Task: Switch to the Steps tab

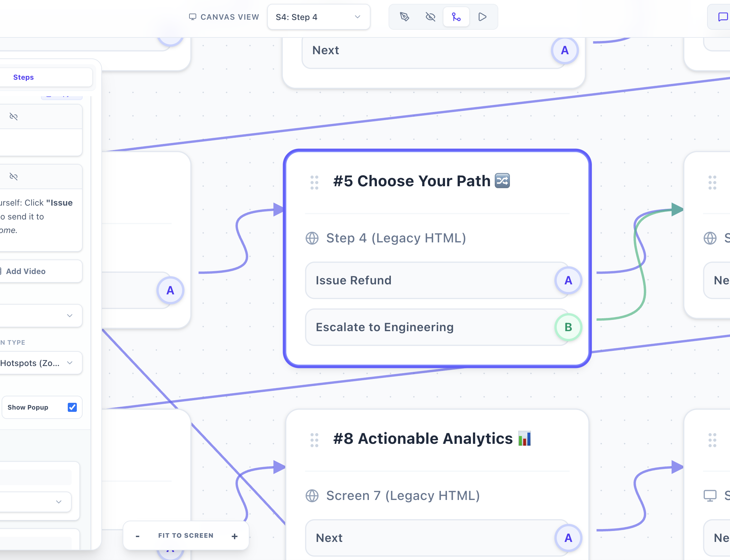Action: click(x=23, y=77)
